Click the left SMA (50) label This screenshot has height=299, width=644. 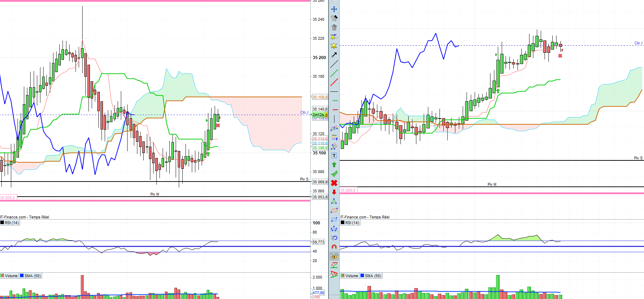coord(31,276)
